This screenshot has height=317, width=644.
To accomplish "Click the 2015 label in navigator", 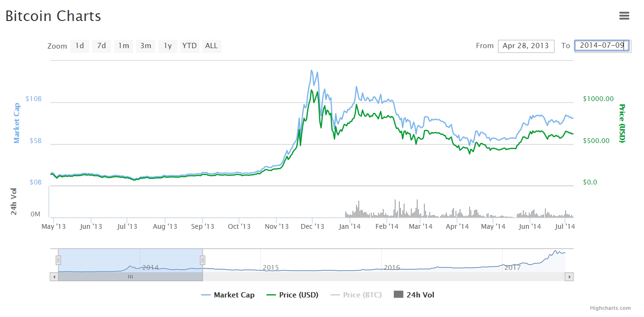I will [271, 267].
